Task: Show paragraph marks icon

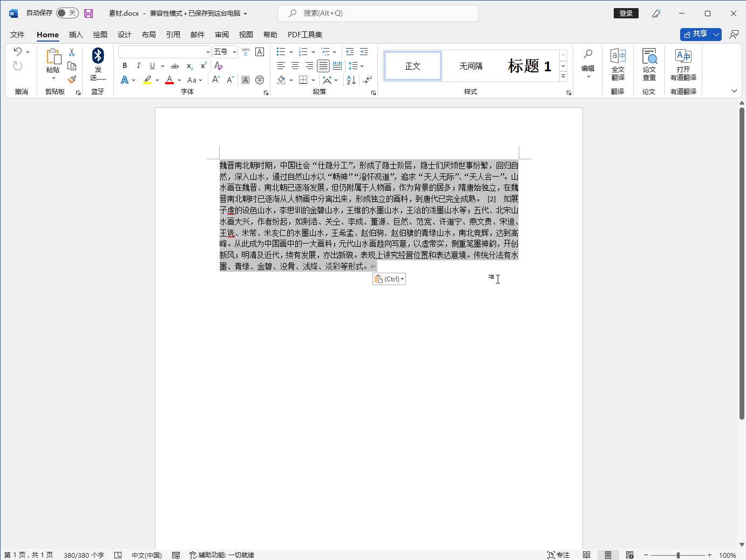Action: [368, 80]
